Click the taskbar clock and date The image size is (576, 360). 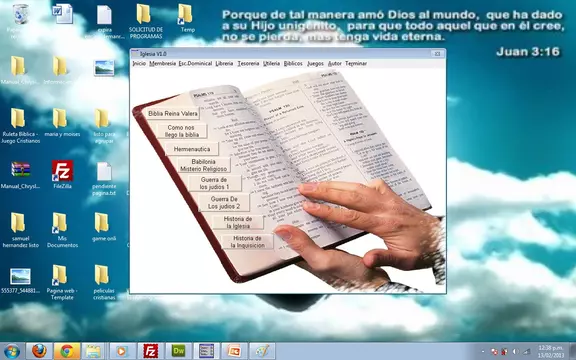tap(550, 352)
